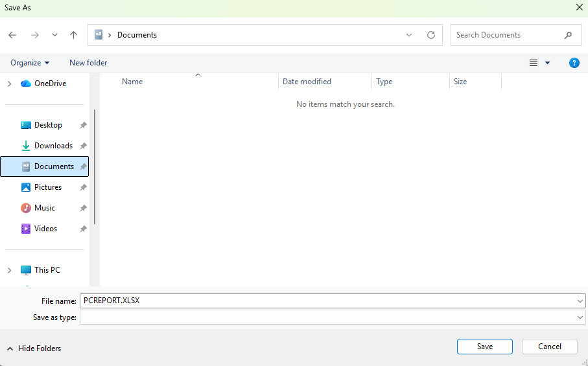Screen dimensions: 588x366
Task: Click the Save button
Action: [x=484, y=347]
